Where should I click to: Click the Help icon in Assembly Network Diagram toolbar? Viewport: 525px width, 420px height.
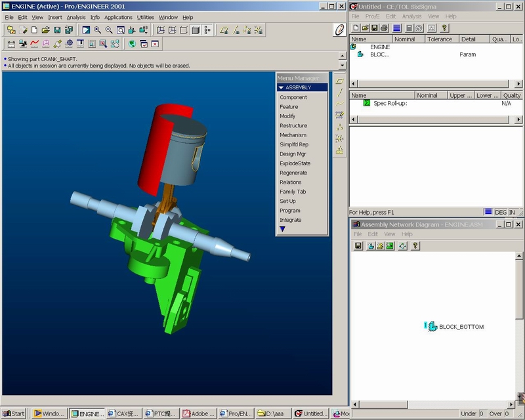coord(415,246)
